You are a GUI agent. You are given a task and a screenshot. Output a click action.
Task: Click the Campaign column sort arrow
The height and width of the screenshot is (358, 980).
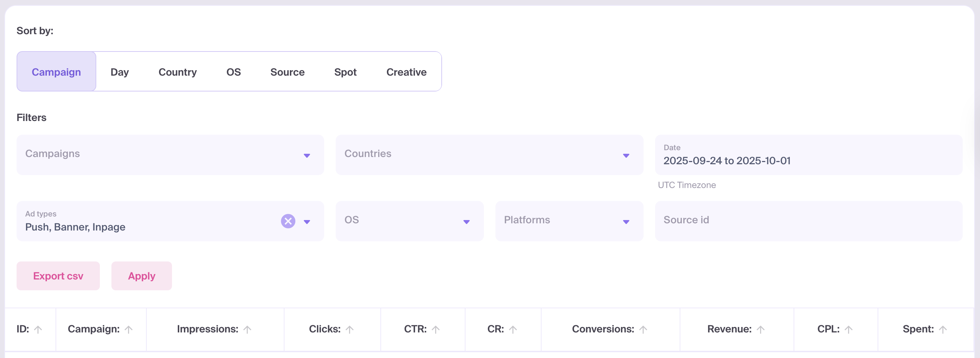tap(129, 330)
